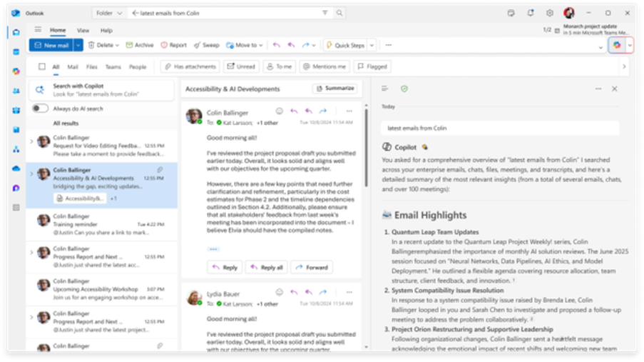The width and height of the screenshot is (644, 362).
Task: Expand Accessibility & AI Developments thread
Action: coord(31,174)
